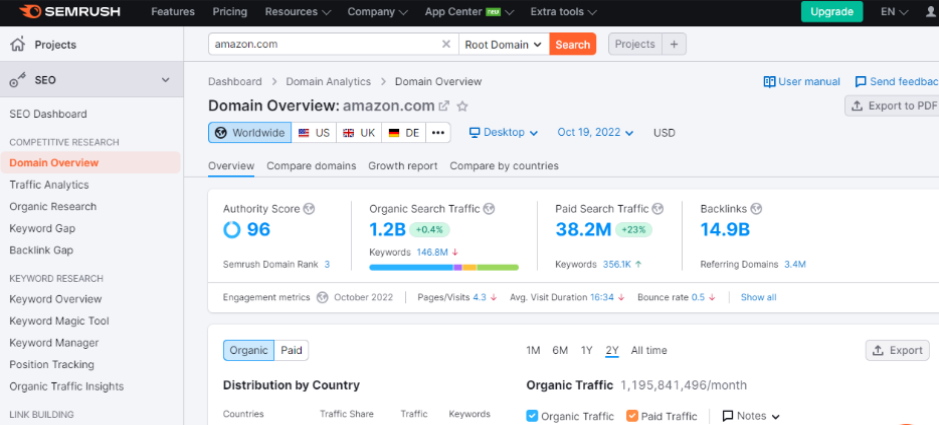Screen dimensions: 939x425
Task: Click the Notes speech bubble icon
Action: coord(728,415)
